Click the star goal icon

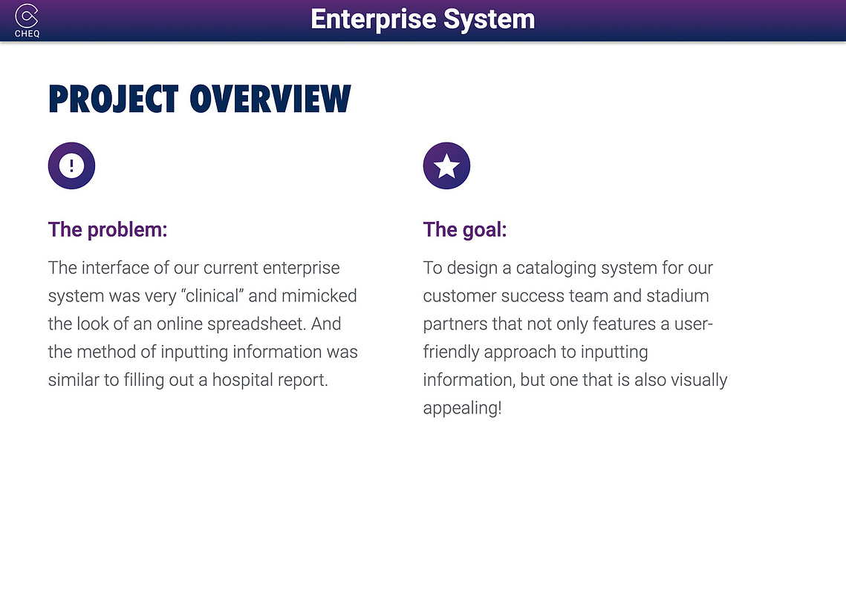(446, 166)
